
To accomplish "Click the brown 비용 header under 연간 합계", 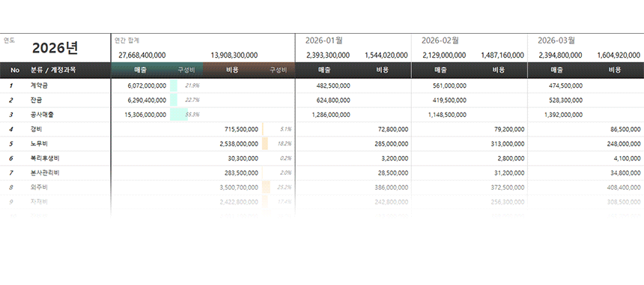I will click(232, 70).
